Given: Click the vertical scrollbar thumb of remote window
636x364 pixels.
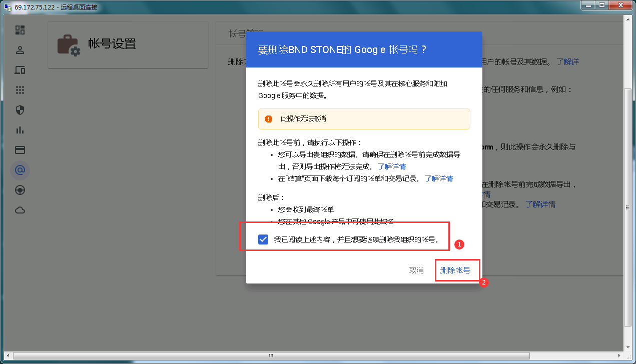Looking at the screenshot, I should point(627,208).
